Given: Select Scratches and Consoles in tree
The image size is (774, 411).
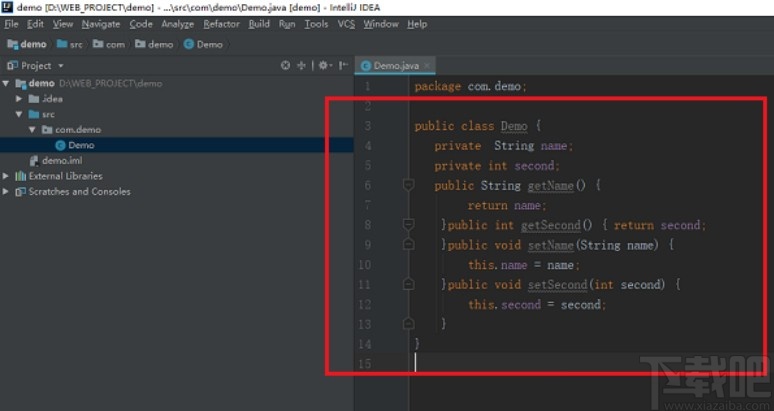Looking at the screenshot, I should pyautogui.click(x=79, y=191).
